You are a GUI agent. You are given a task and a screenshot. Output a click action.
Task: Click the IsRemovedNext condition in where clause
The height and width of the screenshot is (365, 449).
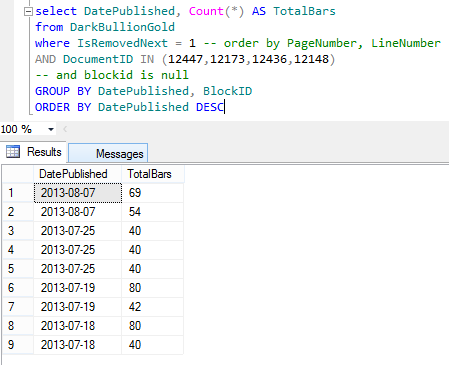[x=136, y=43]
